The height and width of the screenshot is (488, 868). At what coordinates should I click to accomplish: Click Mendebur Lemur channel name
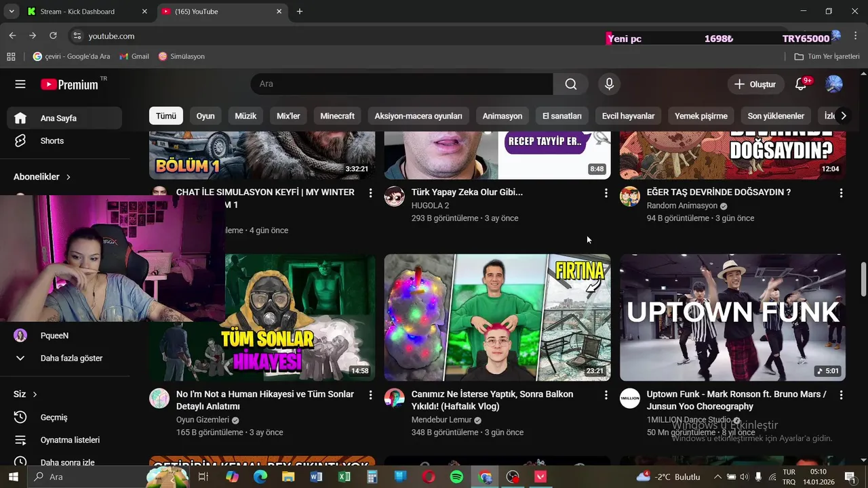(441, 420)
